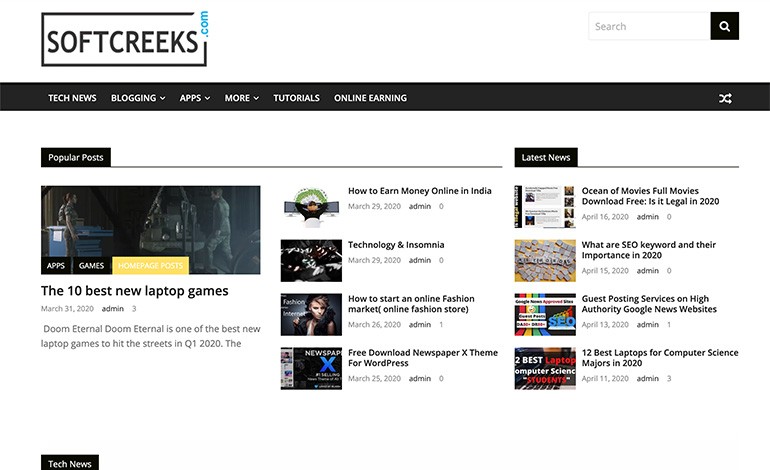Open the Earn Money Online thumbnail
This screenshot has width=770, height=470.
311,207
